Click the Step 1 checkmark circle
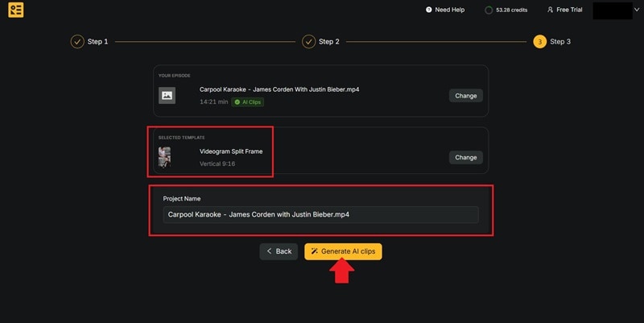Screen dimensions: 644x323 tap(77, 42)
